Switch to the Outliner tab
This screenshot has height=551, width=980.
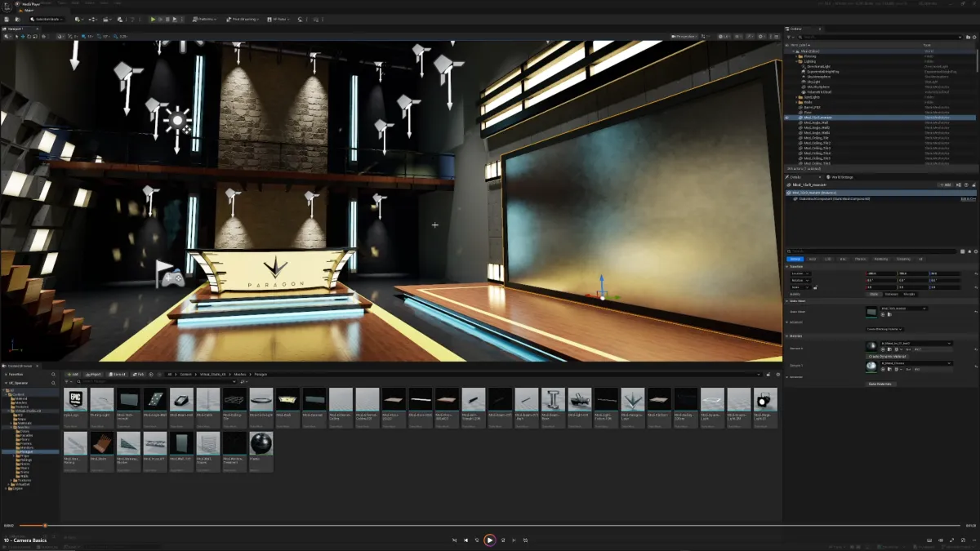796,28
